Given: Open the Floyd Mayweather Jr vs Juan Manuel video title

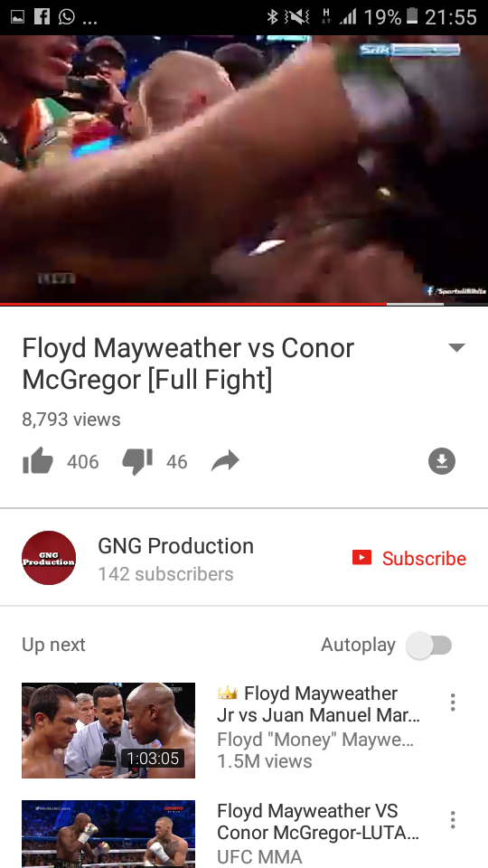Looking at the screenshot, I should point(319,703).
